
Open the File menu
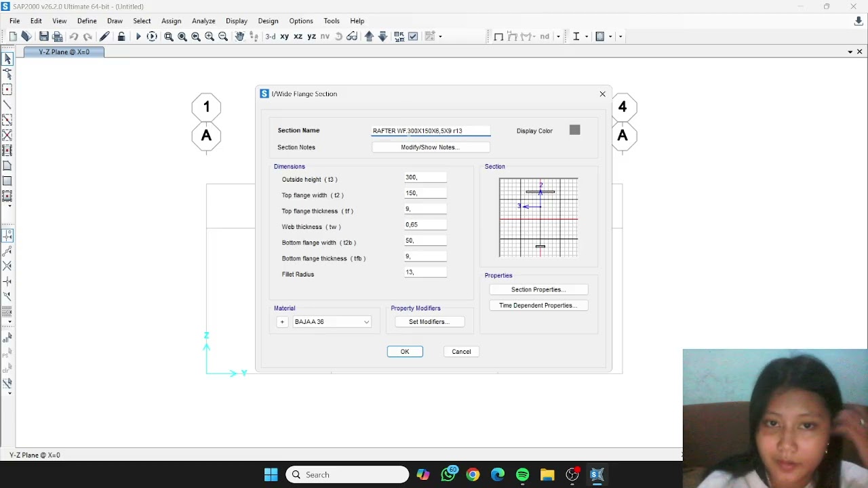tap(14, 21)
